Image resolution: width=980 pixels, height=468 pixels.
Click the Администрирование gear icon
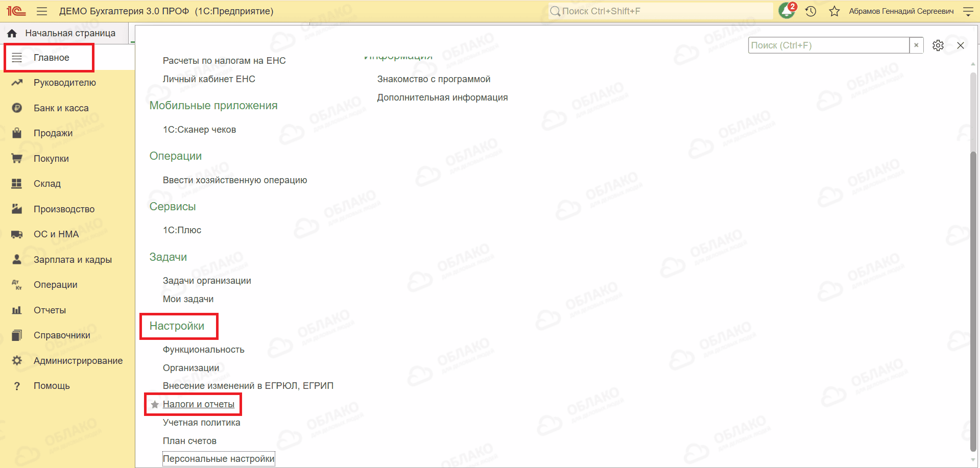tap(17, 360)
